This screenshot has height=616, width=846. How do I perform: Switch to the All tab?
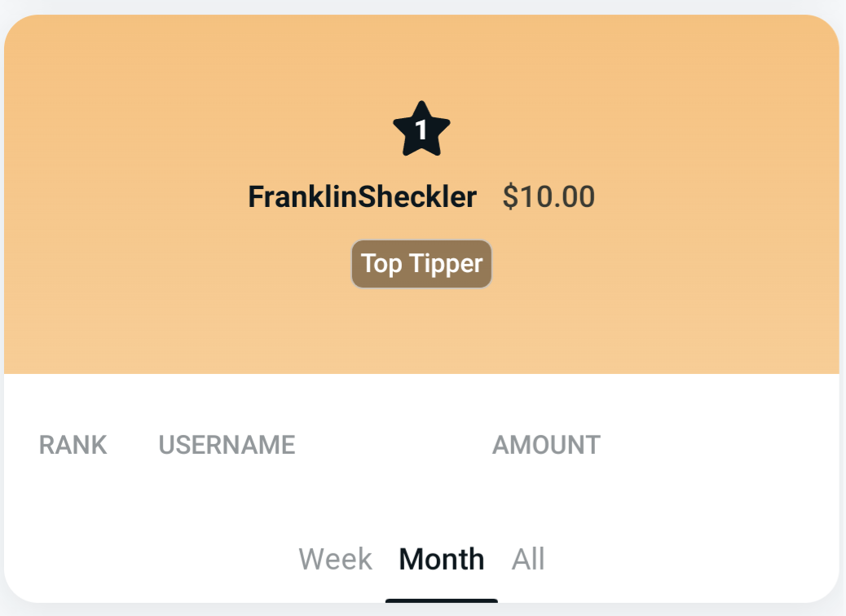click(x=527, y=559)
